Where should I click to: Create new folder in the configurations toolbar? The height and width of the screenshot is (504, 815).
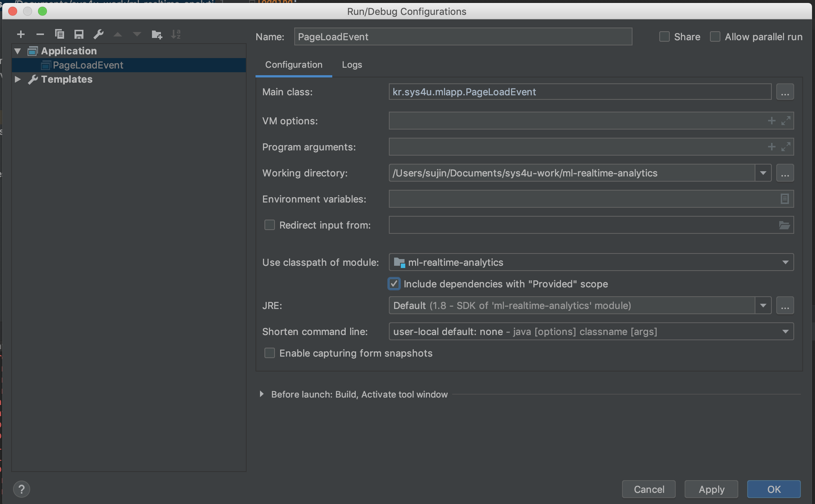point(157,35)
